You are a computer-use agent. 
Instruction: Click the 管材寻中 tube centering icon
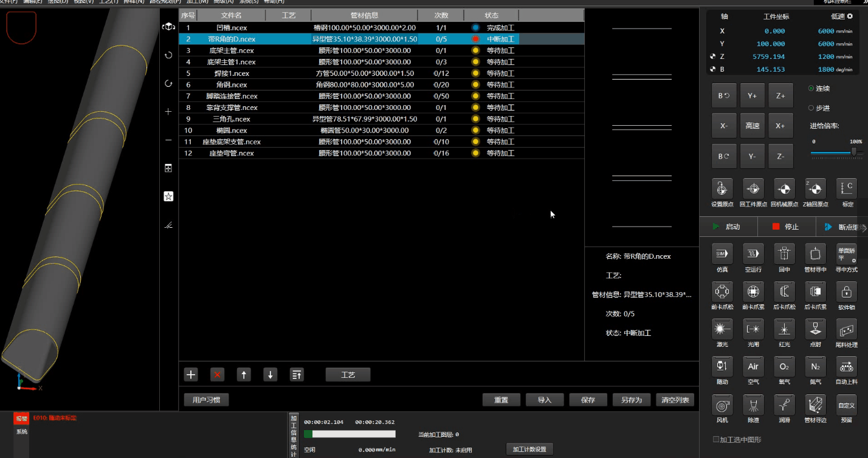tap(815, 253)
